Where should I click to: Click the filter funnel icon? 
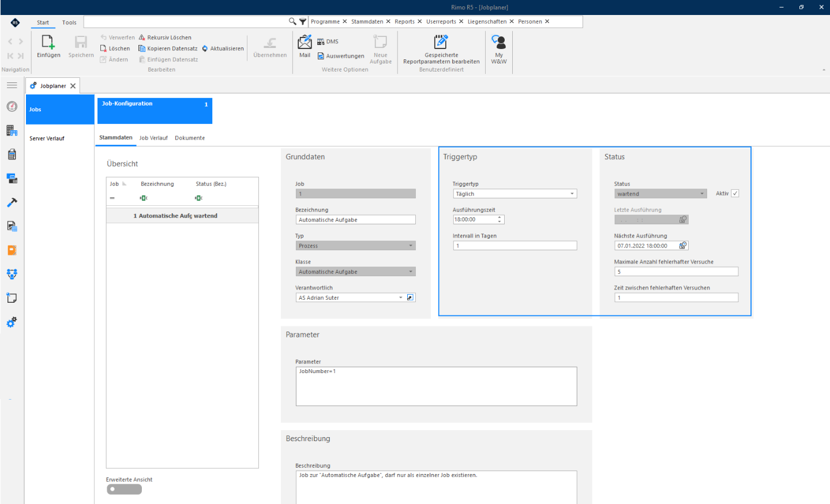[x=302, y=21]
